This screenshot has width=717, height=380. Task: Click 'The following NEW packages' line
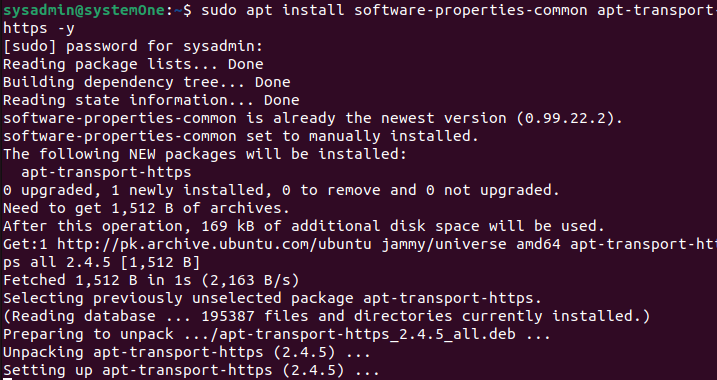click(205, 154)
